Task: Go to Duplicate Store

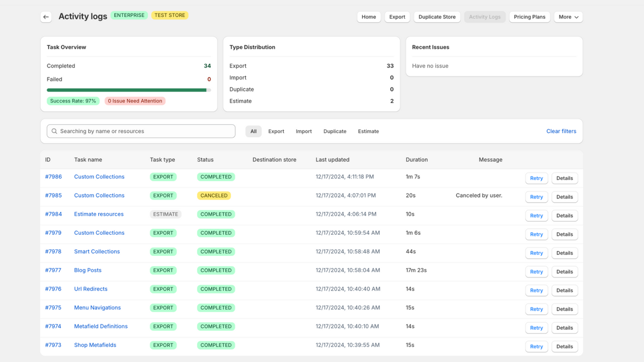Action: pyautogui.click(x=437, y=17)
